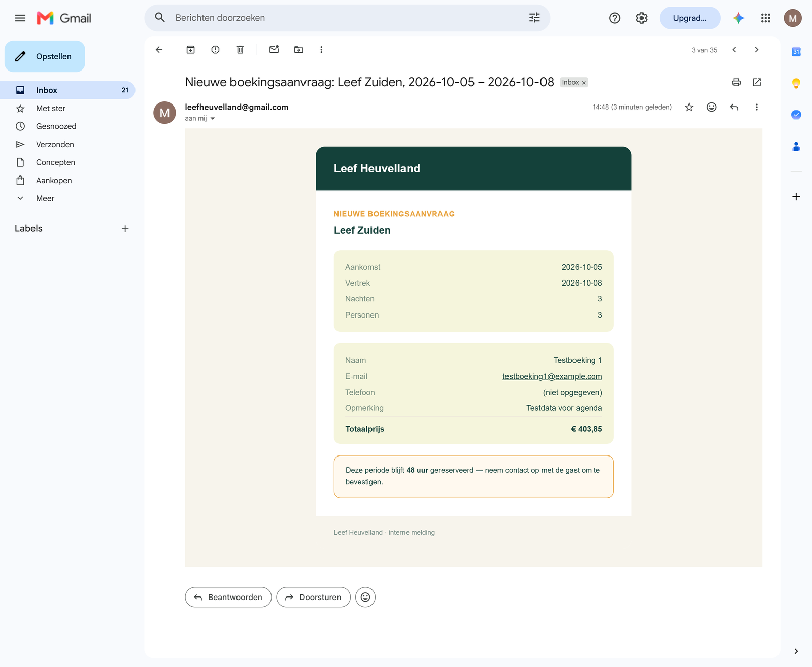Open the main menu hamburger icon

pyautogui.click(x=20, y=18)
